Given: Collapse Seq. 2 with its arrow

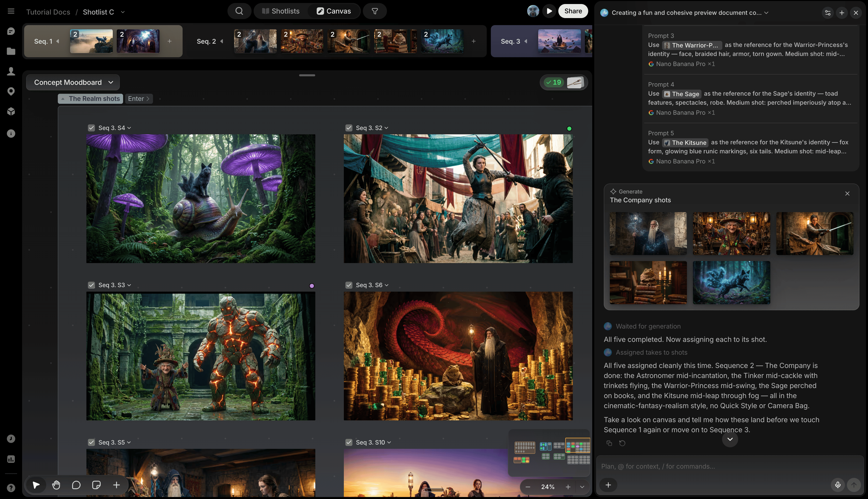Looking at the screenshot, I should tap(222, 41).
